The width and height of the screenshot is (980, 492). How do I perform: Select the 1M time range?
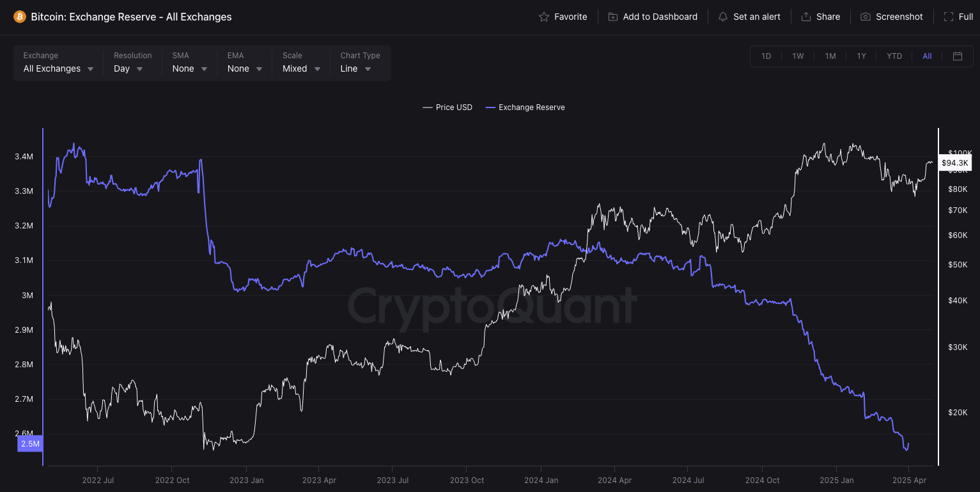tap(830, 56)
